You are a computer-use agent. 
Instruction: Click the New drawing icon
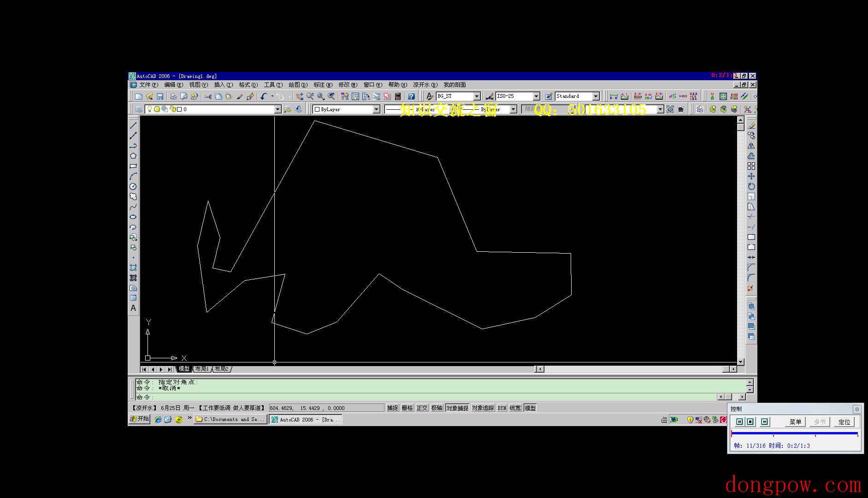point(139,96)
